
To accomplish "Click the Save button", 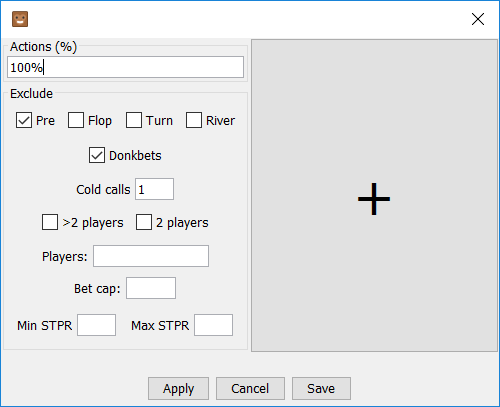I will pyautogui.click(x=321, y=388).
